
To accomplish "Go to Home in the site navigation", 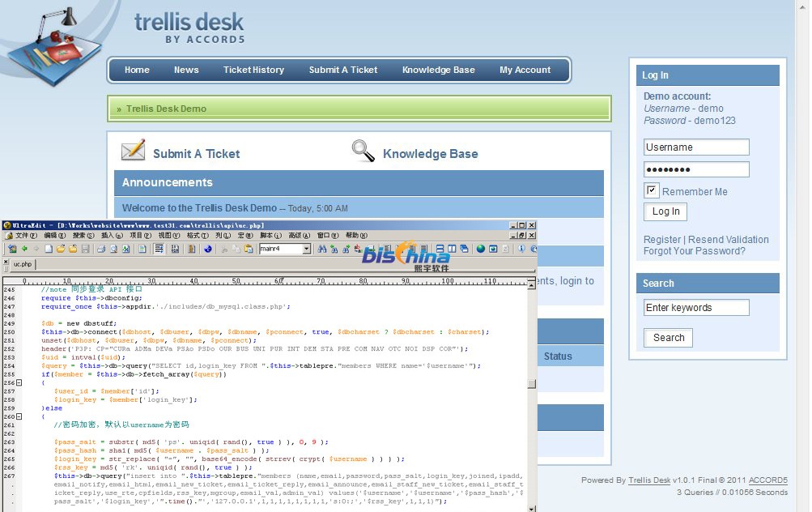I will click(x=137, y=70).
